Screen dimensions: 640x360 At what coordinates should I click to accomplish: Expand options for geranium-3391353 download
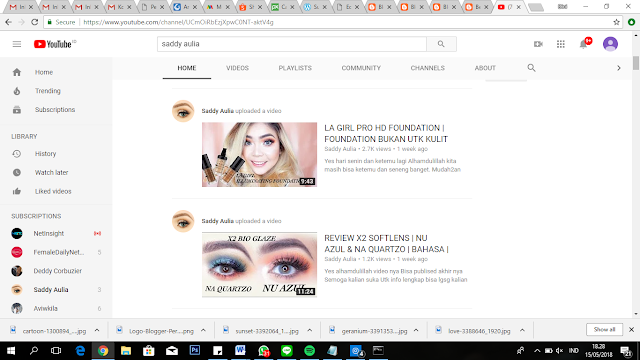click(416, 331)
